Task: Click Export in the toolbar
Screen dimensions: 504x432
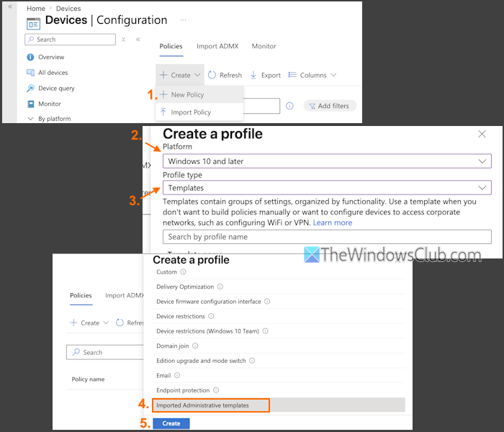Action: click(265, 75)
